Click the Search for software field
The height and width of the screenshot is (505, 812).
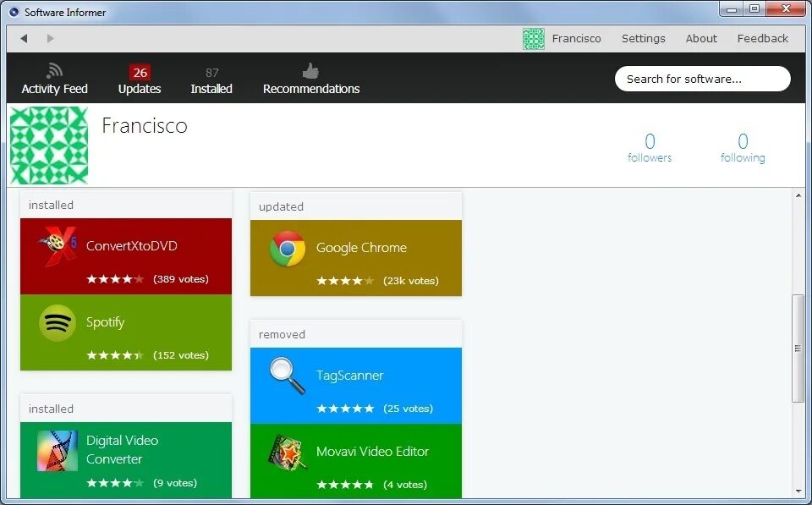point(703,79)
